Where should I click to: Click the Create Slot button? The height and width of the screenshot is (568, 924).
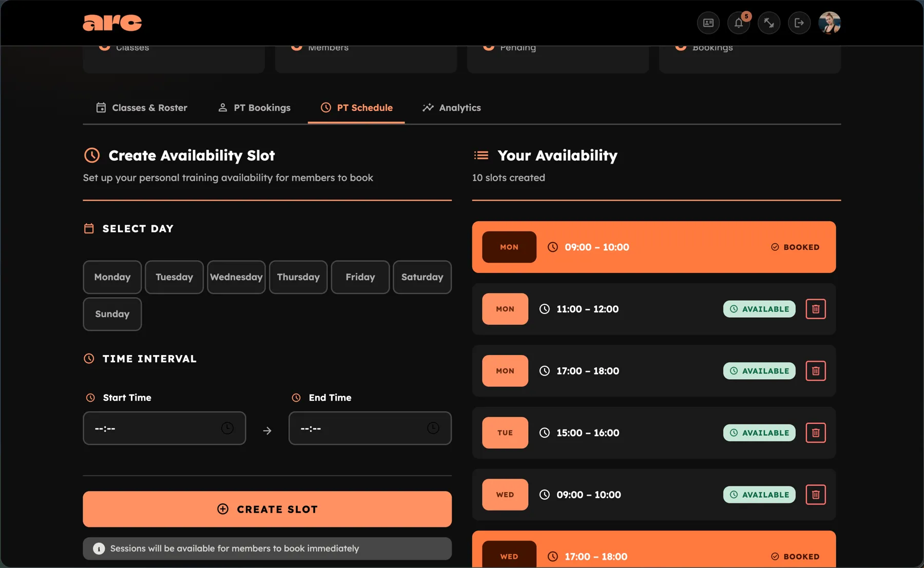tap(267, 509)
